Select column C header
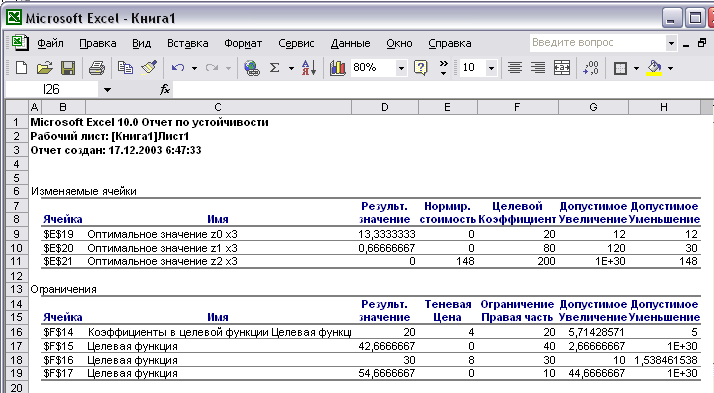 pyautogui.click(x=218, y=107)
